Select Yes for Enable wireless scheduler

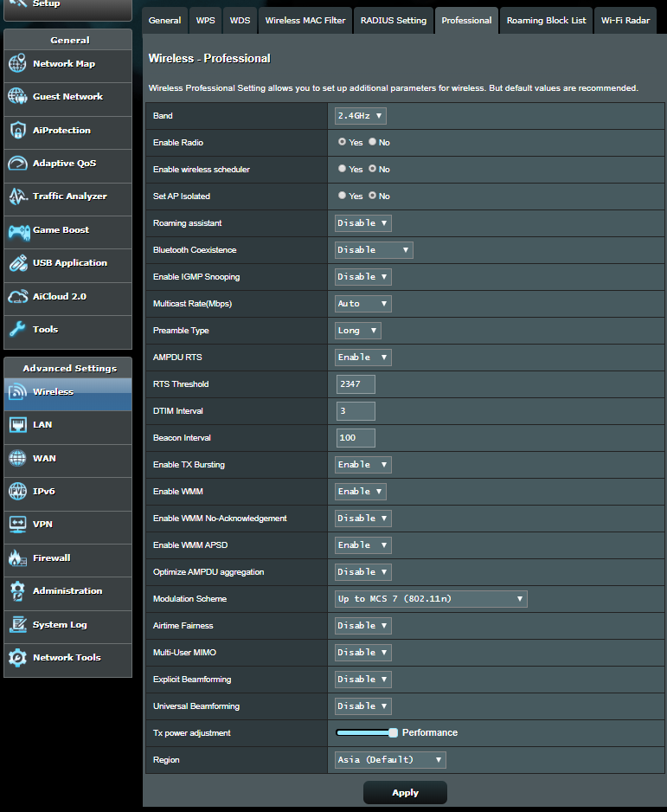click(343, 170)
